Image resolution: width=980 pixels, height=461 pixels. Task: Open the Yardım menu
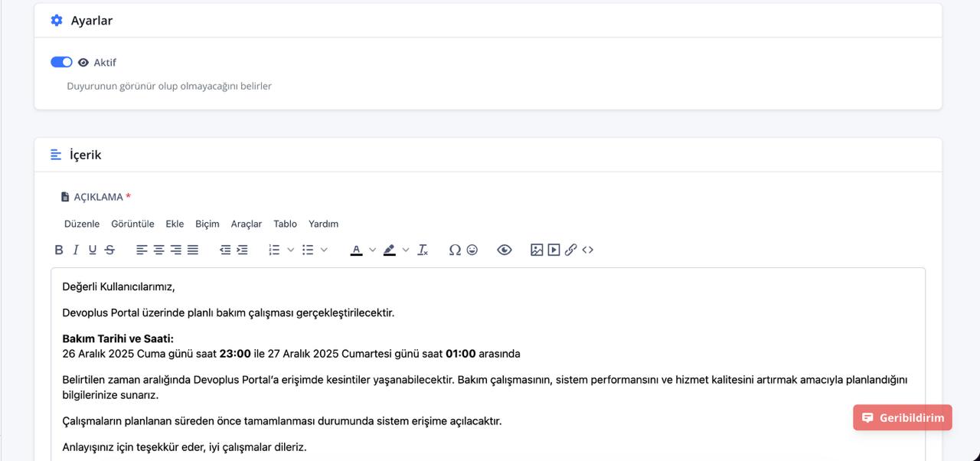point(323,224)
